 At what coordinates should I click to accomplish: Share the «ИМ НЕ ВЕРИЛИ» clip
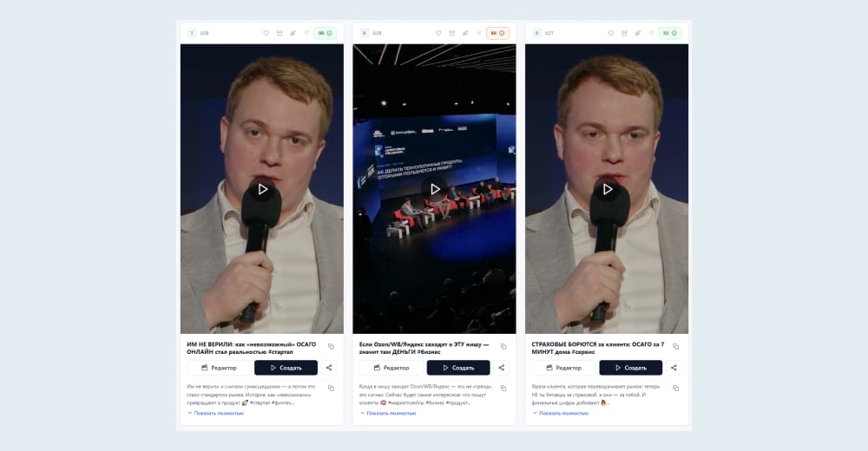click(330, 368)
